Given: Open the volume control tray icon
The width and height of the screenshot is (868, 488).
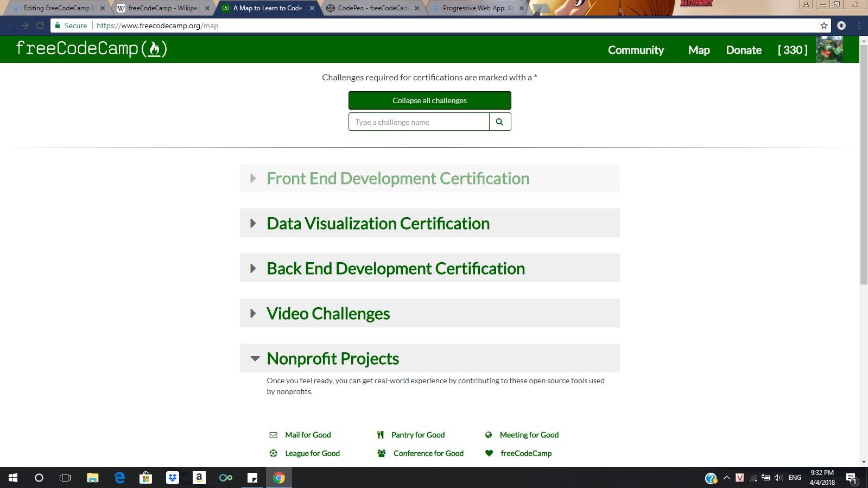Looking at the screenshot, I should click(x=778, y=478).
